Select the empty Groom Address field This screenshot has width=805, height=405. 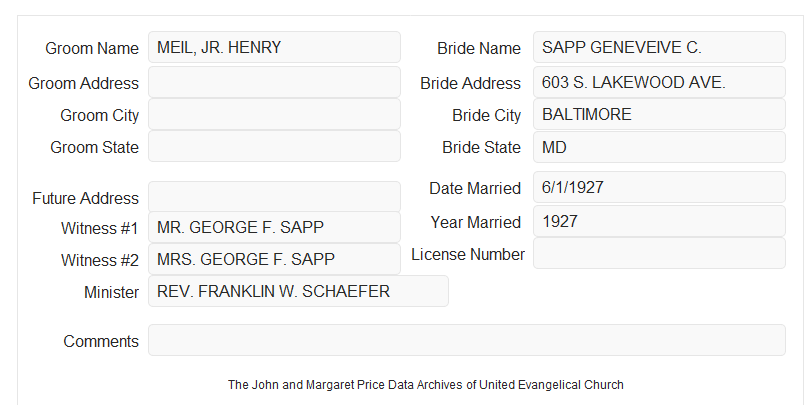pos(274,82)
